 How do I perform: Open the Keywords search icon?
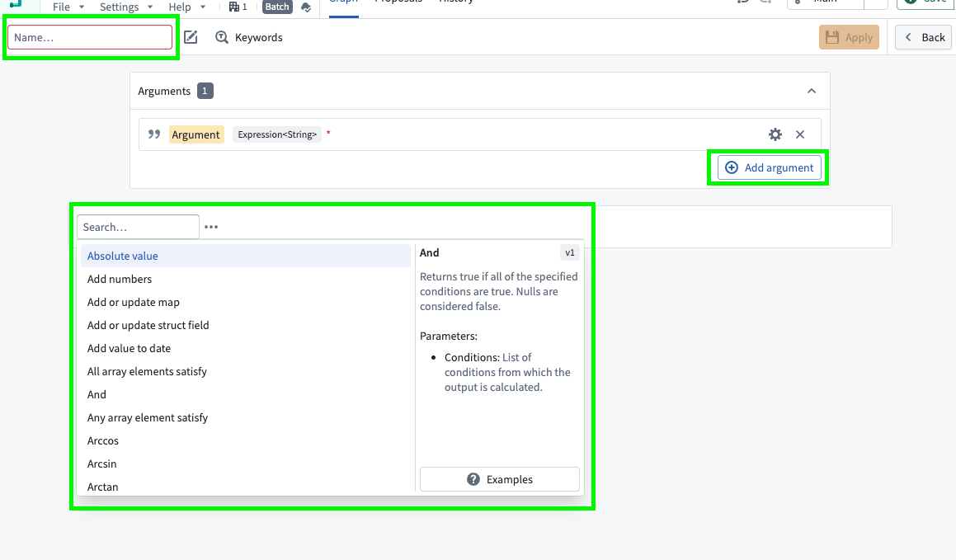(221, 37)
